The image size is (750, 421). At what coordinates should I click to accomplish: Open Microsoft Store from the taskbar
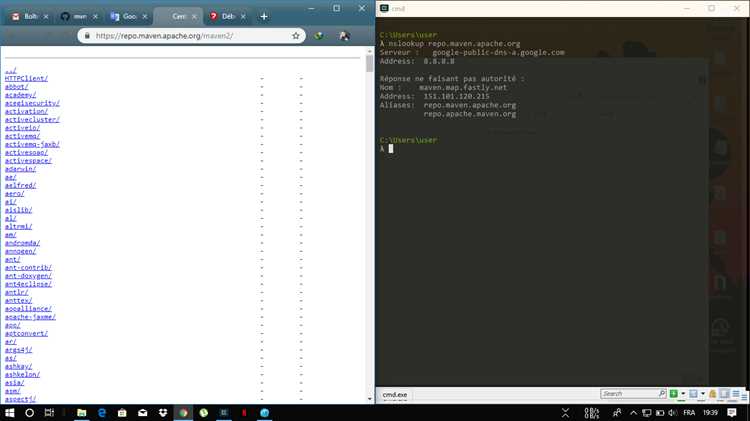122,412
